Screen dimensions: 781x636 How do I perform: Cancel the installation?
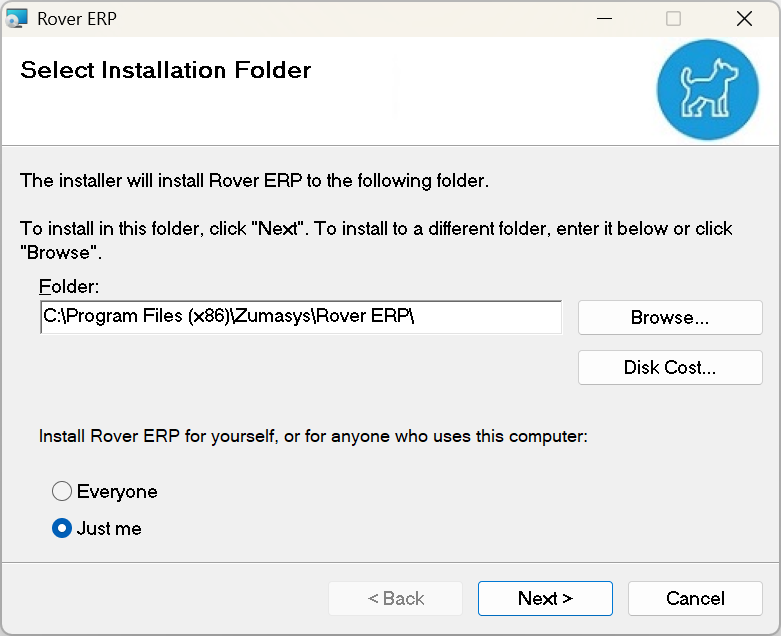tap(695, 598)
